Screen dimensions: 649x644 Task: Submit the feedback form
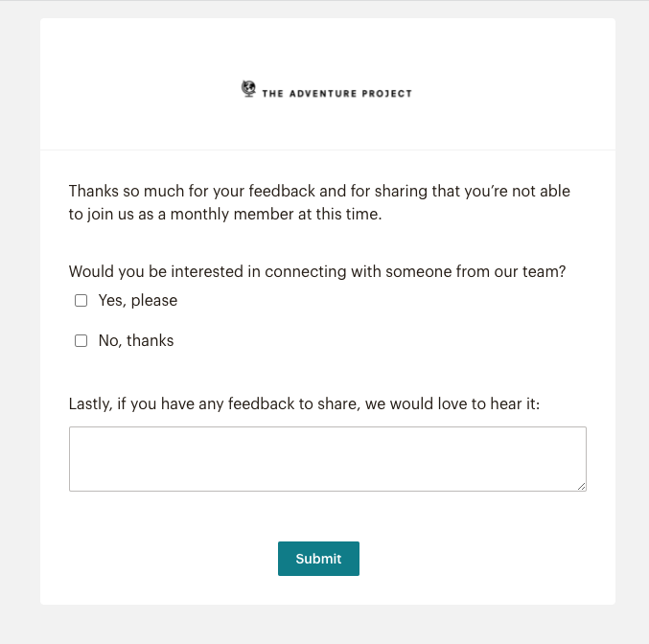pyautogui.click(x=318, y=559)
